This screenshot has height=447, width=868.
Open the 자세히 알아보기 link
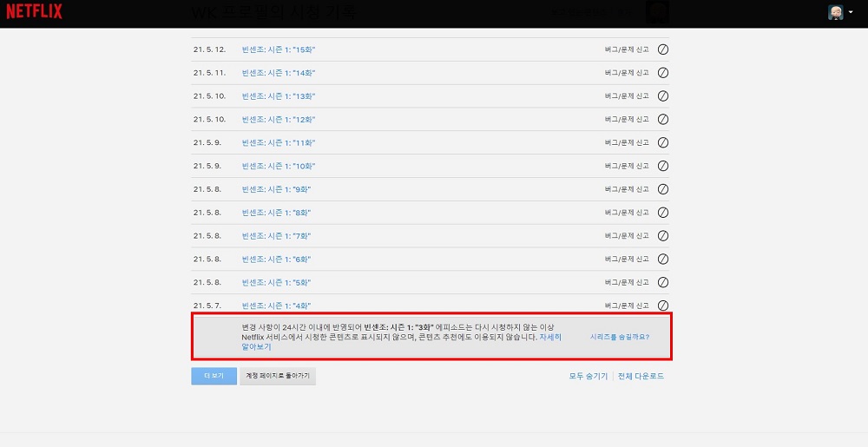click(x=550, y=337)
